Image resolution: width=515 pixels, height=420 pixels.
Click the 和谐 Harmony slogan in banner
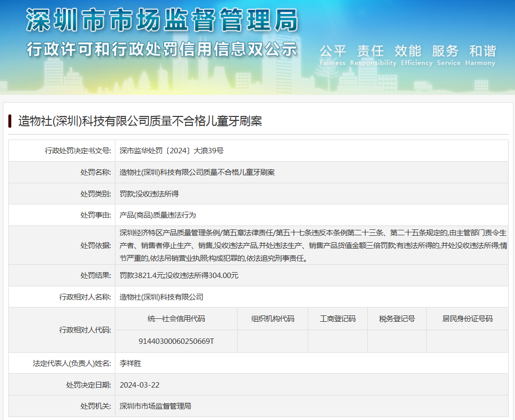click(x=480, y=55)
